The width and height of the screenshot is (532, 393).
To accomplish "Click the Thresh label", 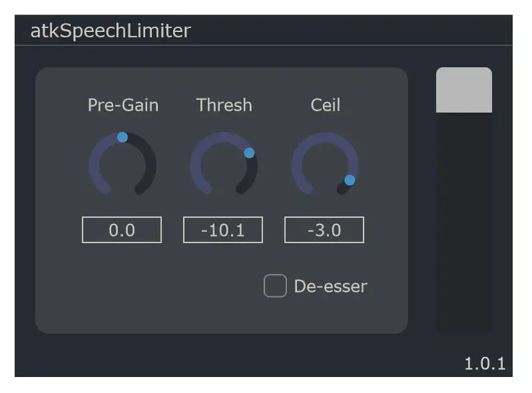I will coord(224,105).
